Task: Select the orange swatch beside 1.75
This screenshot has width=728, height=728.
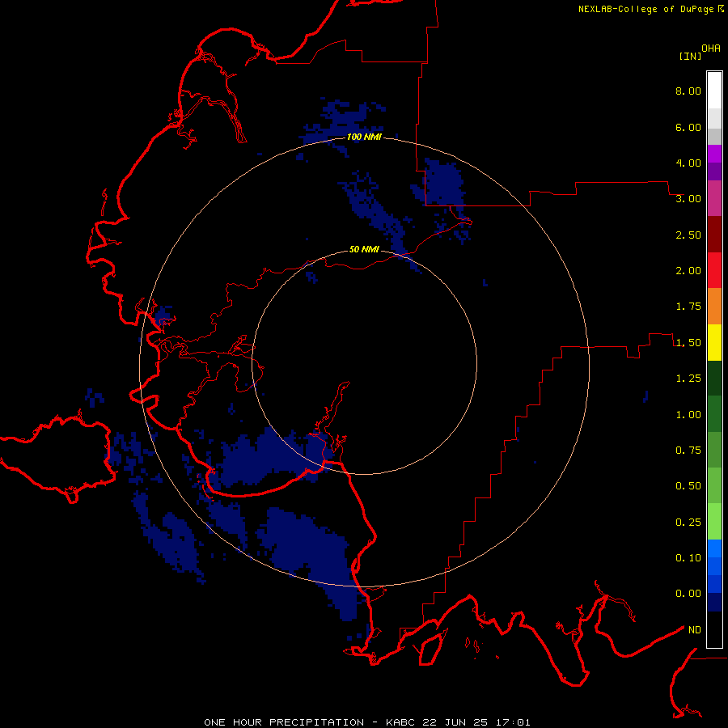Action: tap(714, 307)
